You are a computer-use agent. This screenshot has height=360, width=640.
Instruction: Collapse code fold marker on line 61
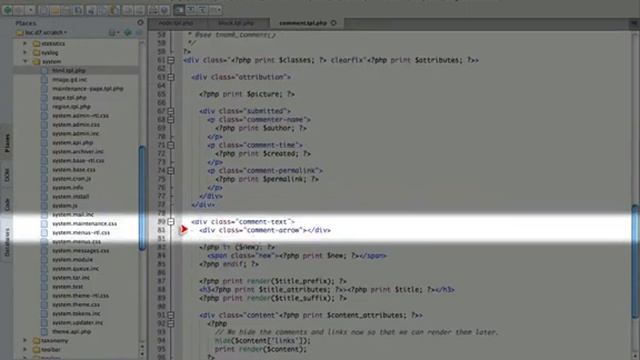[171, 60]
